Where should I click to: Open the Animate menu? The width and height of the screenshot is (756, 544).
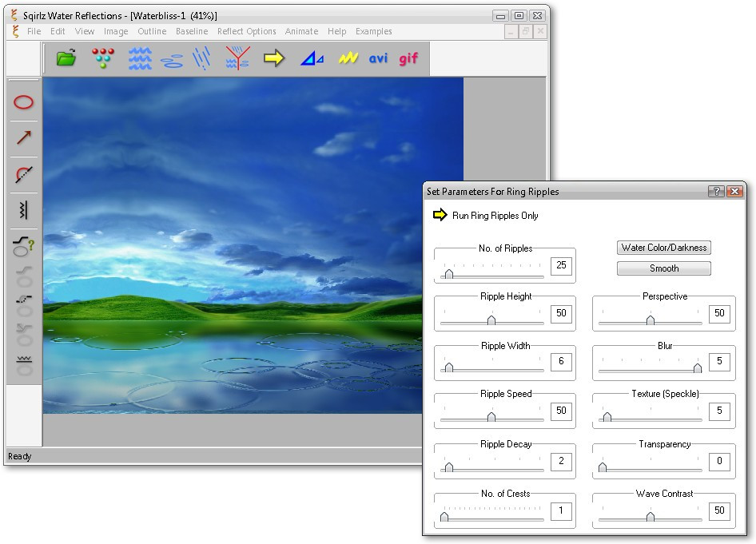[301, 31]
